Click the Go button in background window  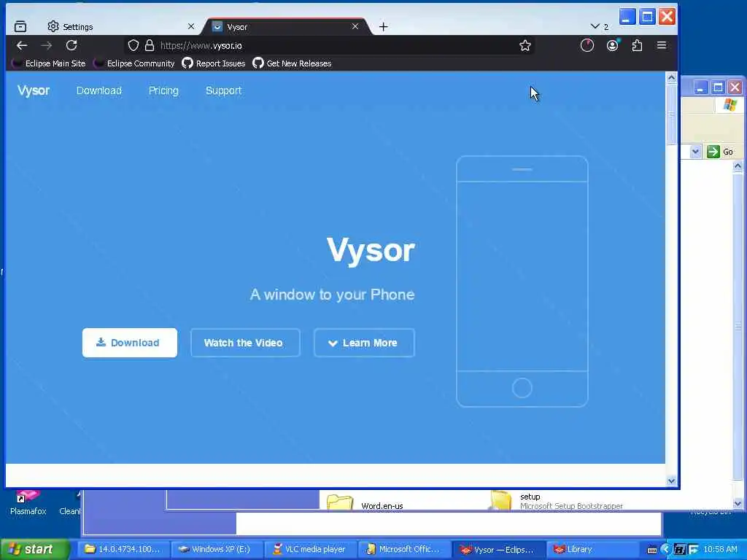click(720, 152)
